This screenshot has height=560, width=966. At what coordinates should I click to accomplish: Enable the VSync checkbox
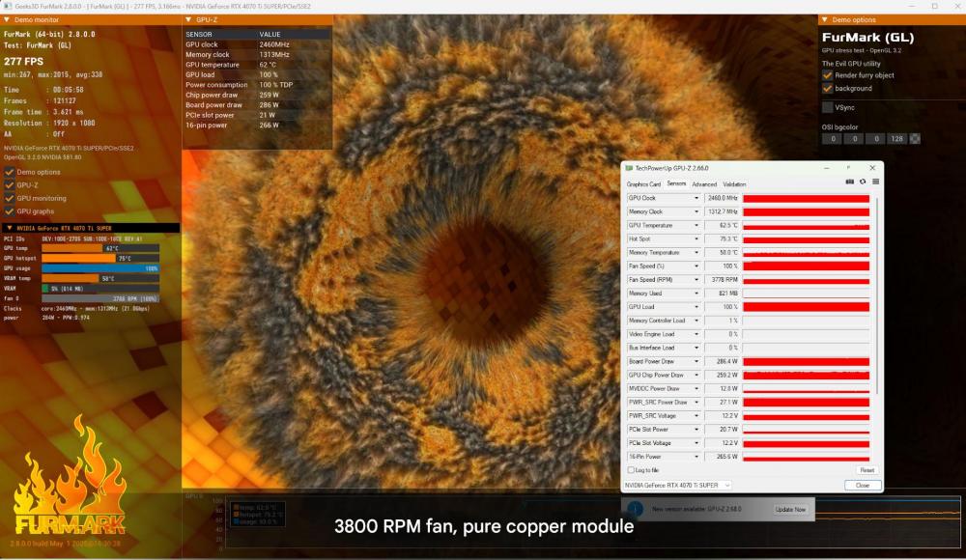click(x=828, y=107)
